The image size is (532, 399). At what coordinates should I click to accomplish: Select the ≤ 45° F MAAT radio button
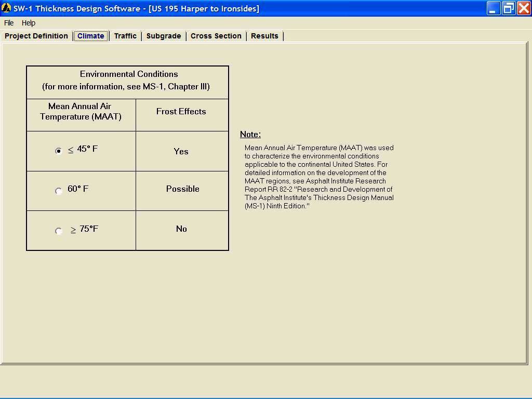point(58,151)
